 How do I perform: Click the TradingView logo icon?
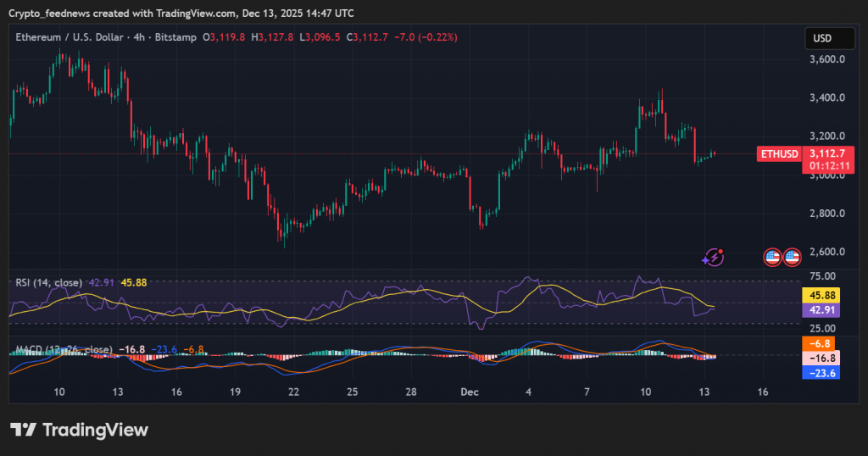tap(23, 430)
